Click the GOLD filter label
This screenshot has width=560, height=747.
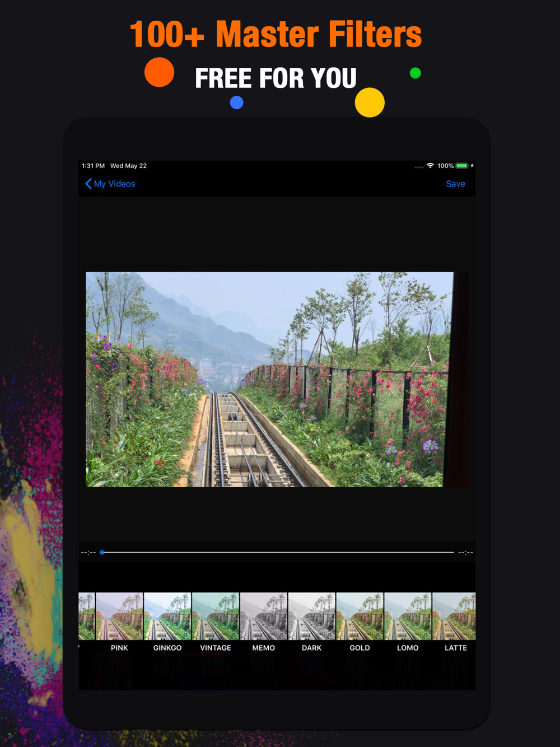coord(360,648)
